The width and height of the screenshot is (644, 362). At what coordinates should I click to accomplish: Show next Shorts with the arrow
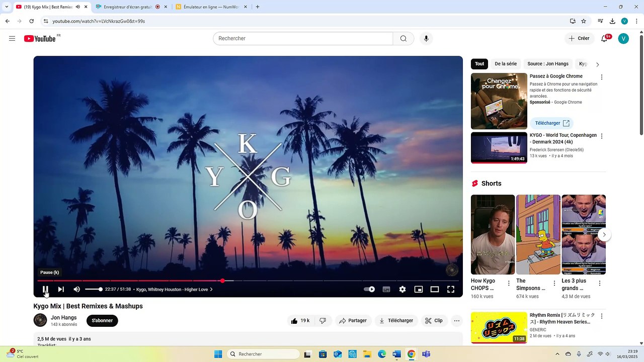pyautogui.click(x=604, y=234)
